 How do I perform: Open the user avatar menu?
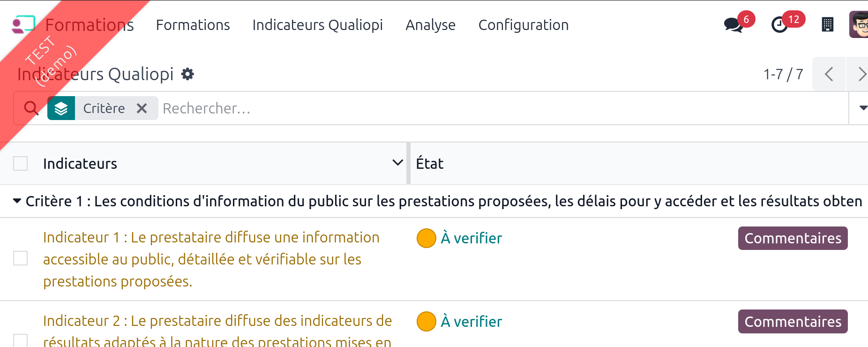(859, 25)
